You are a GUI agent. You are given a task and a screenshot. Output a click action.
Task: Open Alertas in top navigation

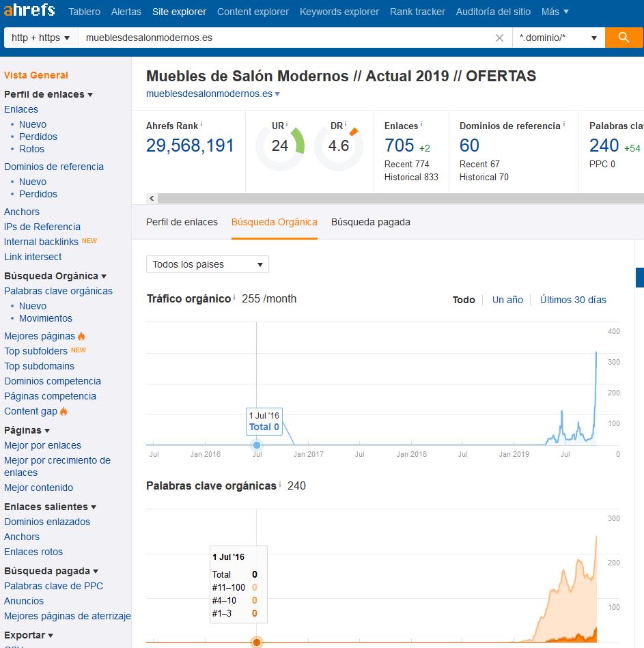click(x=126, y=12)
